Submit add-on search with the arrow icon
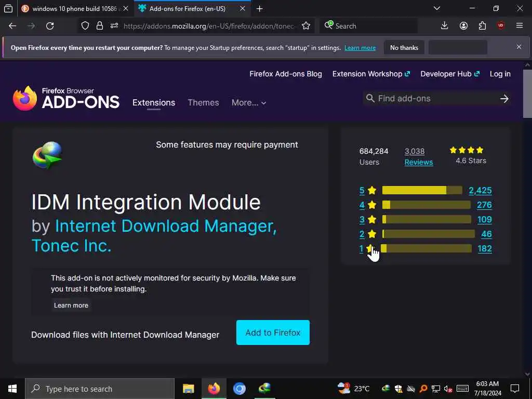Image resolution: width=532 pixels, height=399 pixels. click(x=504, y=99)
